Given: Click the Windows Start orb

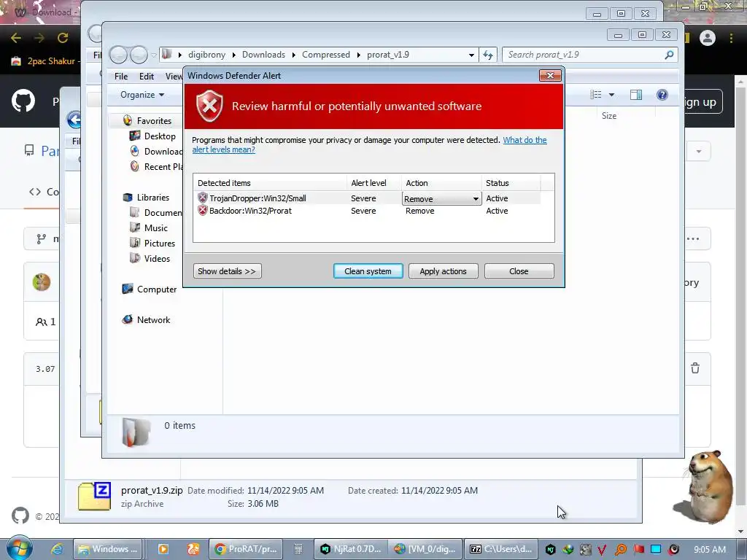Looking at the screenshot, I should pos(20,548).
